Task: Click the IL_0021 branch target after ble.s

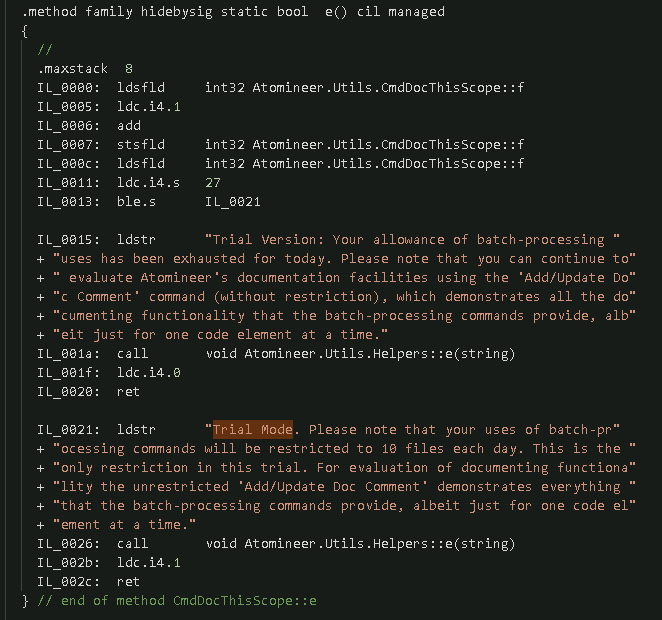Action: coord(233,202)
